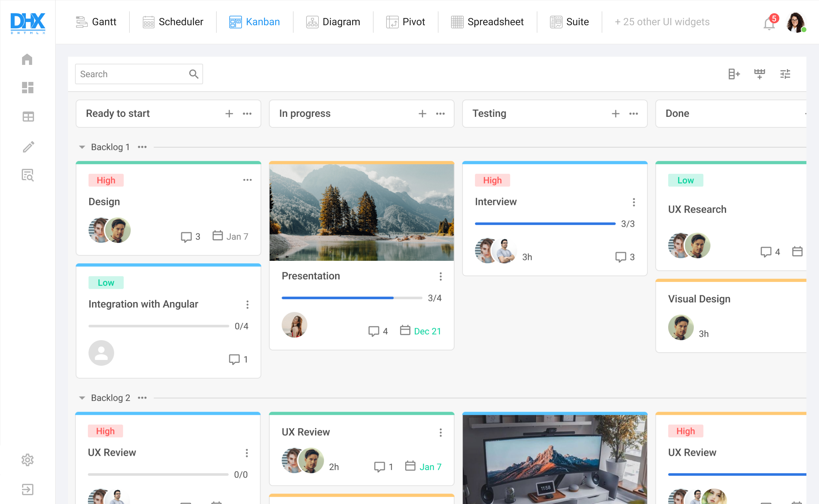Open Presentation card menu
This screenshot has width=819, height=504.
[x=441, y=276]
